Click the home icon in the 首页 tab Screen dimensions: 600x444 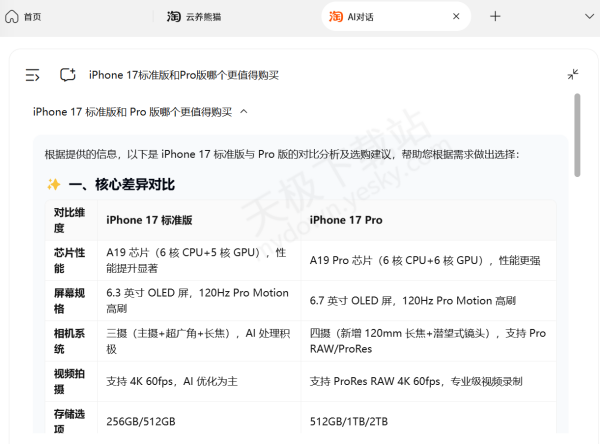point(12,16)
